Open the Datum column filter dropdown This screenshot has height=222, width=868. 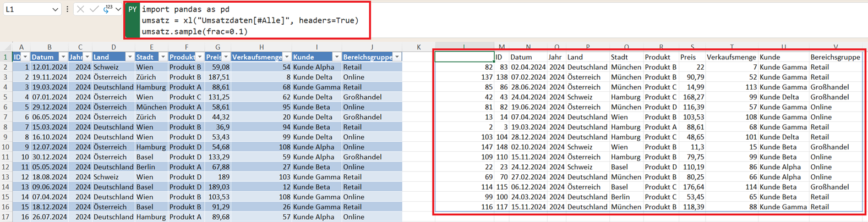pyautogui.click(x=63, y=57)
